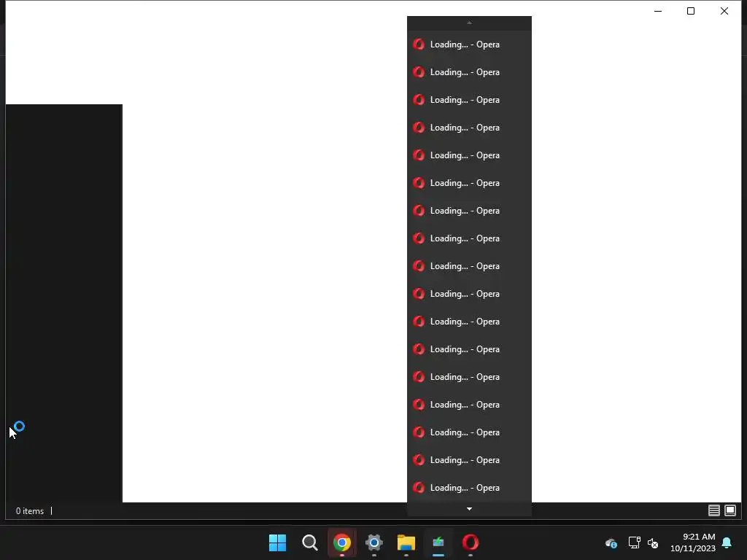Image resolution: width=747 pixels, height=560 pixels.
Task: Switch to details list view in status bar
Action: [713, 510]
